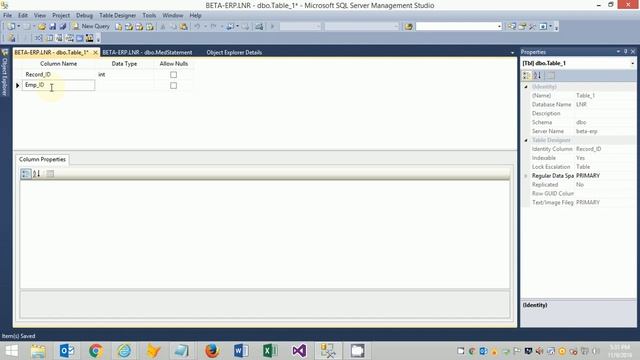Switch to Object Explorer Details tab
Image resolution: width=640 pixels, height=360 pixels.
(234, 53)
